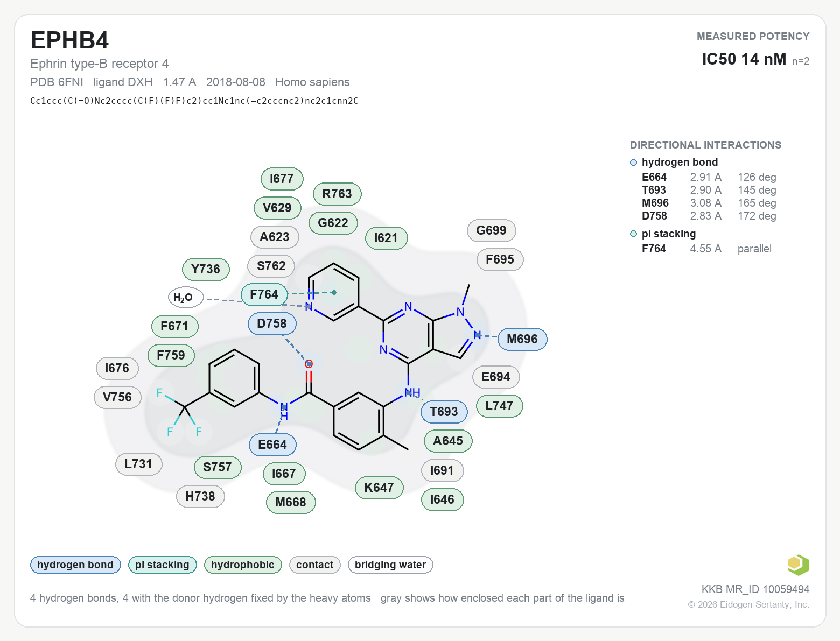Image resolution: width=840 pixels, height=641 pixels.
Task: Click the green hexagon logo icon
Action: tap(798, 565)
